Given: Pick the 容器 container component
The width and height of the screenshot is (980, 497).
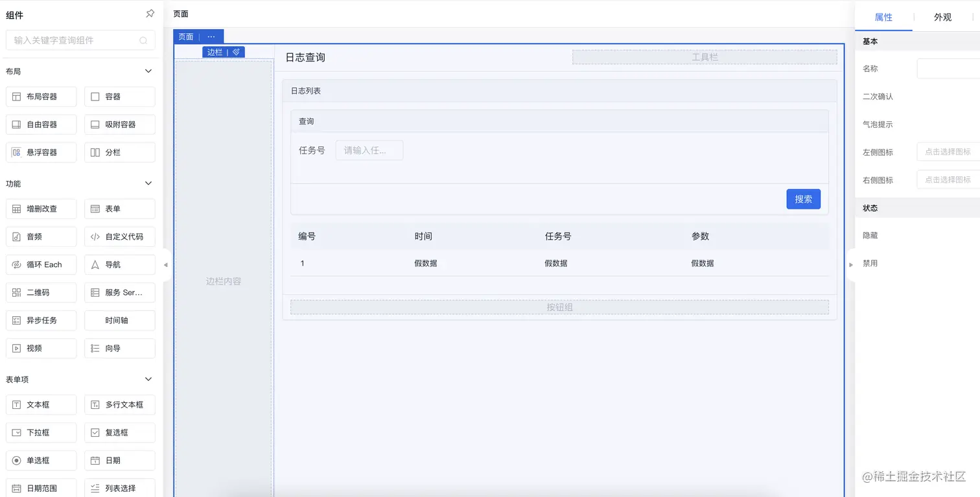Looking at the screenshot, I should tap(120, 97).
